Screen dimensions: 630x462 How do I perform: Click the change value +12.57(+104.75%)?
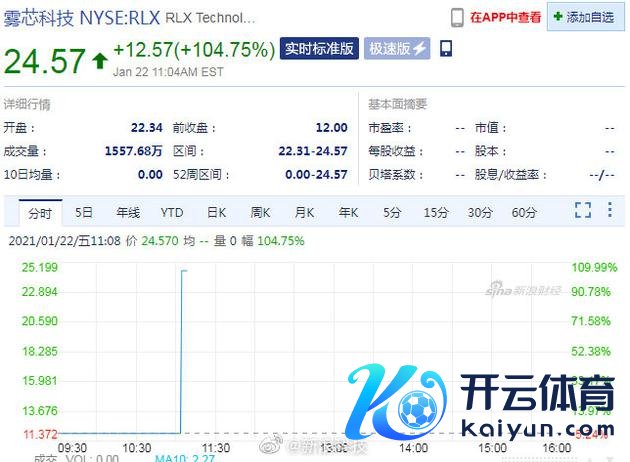[194, 50]
